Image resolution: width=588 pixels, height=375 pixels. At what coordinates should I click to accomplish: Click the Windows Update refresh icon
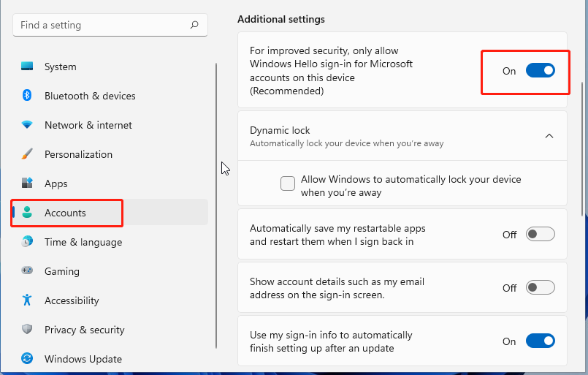tap(27, 358)
